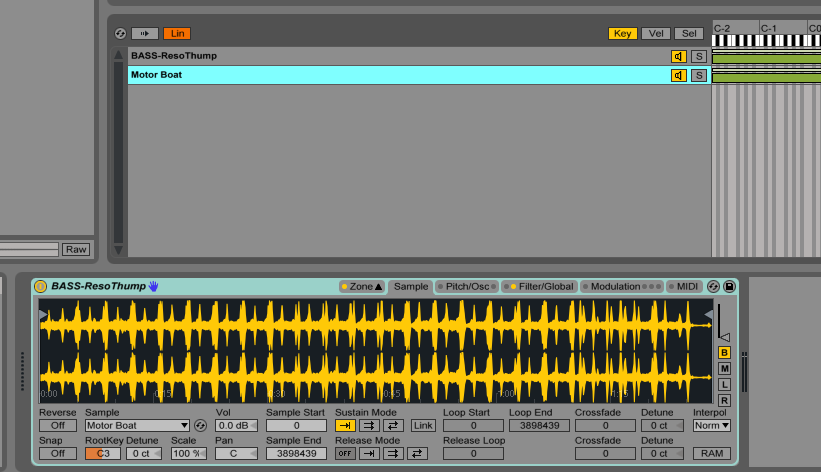Select the no-loop Sustain Mode arrow icon
821x472 pixels.
345,425
